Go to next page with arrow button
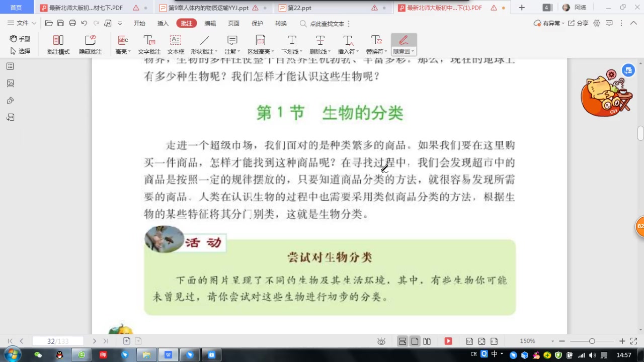This screenshot has width=644, height=362. [x=95, y=341]
